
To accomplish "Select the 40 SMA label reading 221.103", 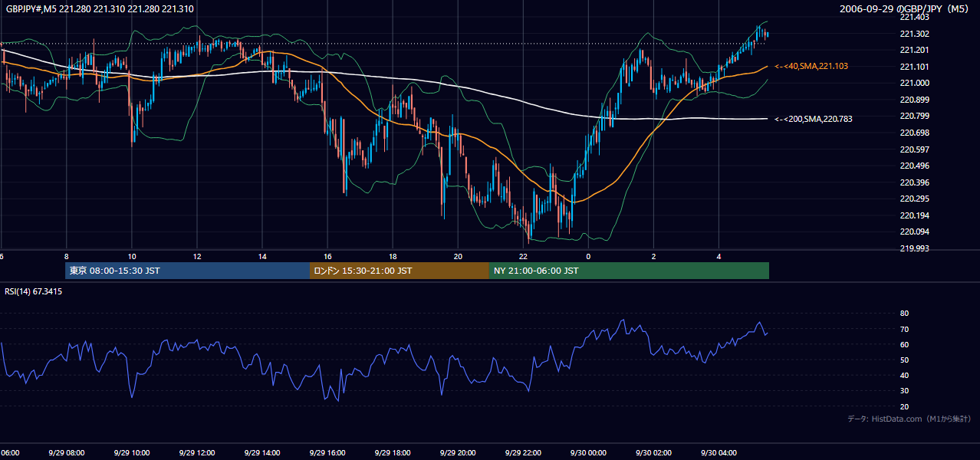I will pyautogui.click(x=811, y=67).
